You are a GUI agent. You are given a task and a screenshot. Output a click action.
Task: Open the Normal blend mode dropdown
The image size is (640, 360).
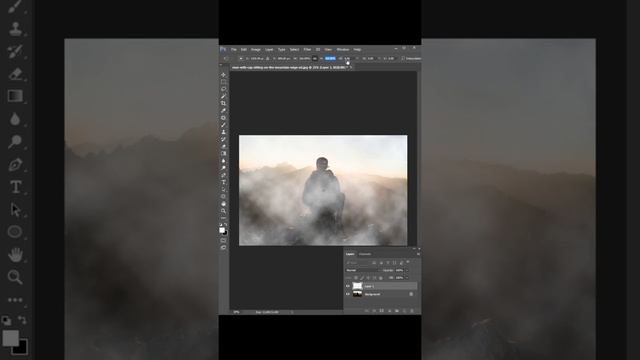tap(362, 270)
